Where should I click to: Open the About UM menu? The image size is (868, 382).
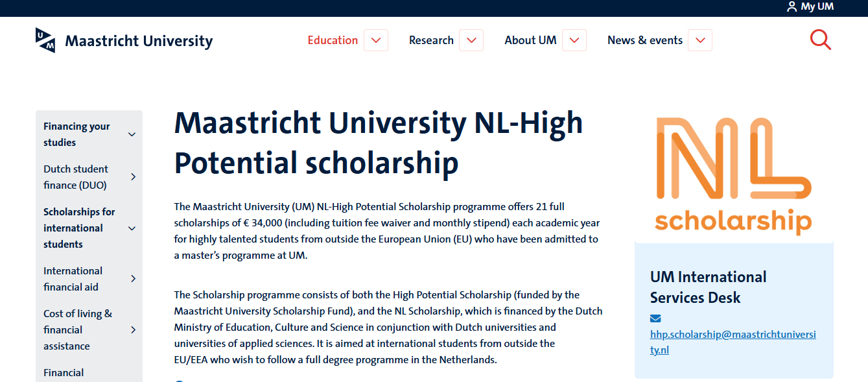[x=574, y=40]
